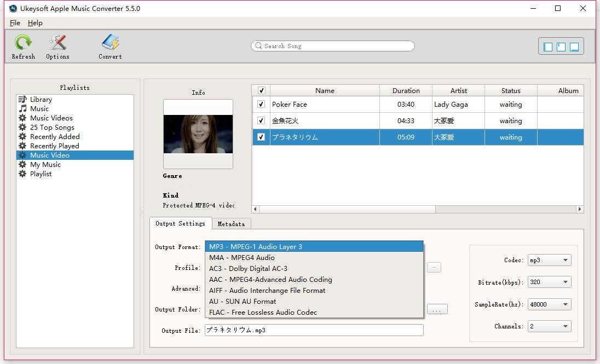Choose AAC - MPEG4-Advanced Audio Coding format
Image resolution: width=600 pixels, height=364 pixels.
pos(314,279)
